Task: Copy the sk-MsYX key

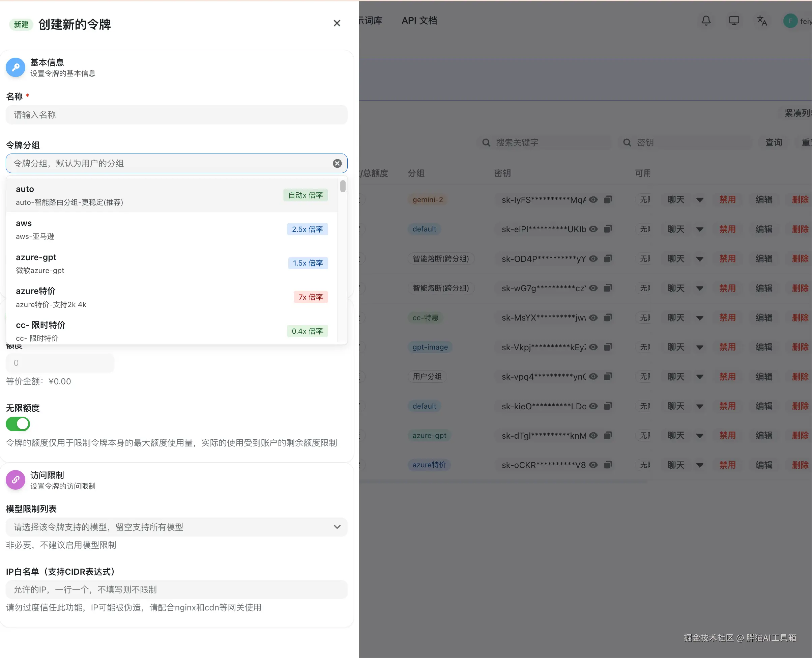Action: pos(608,318)
